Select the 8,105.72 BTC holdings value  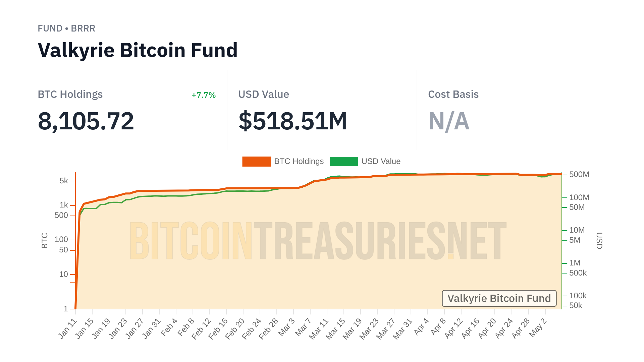[x=86, y=121]
